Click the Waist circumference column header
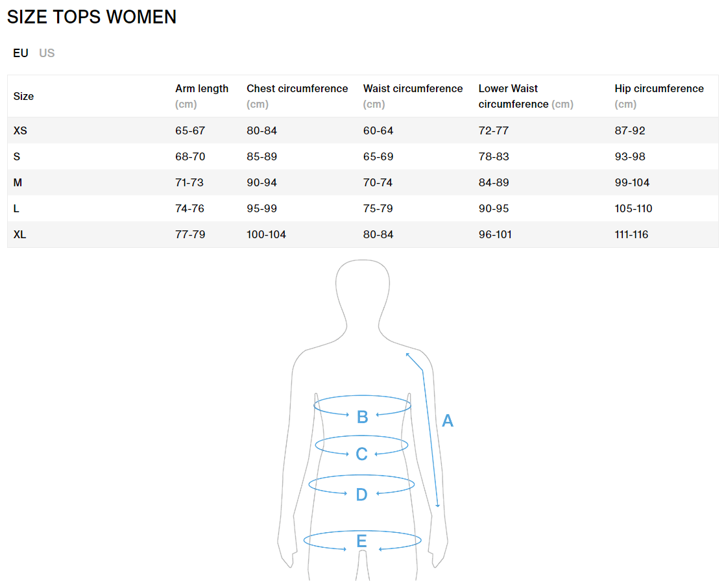 tap(413, 96)
